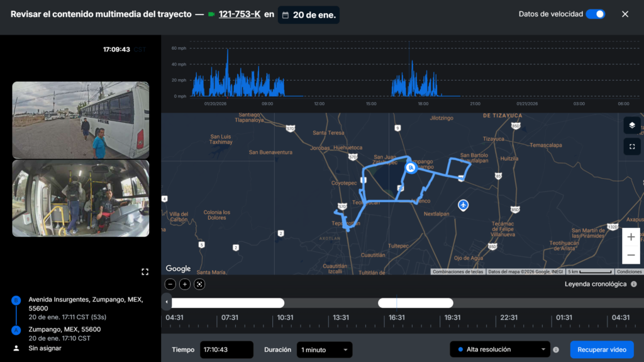
Task: Expand the Alta resolución quality dropdown
Action: 500,349
